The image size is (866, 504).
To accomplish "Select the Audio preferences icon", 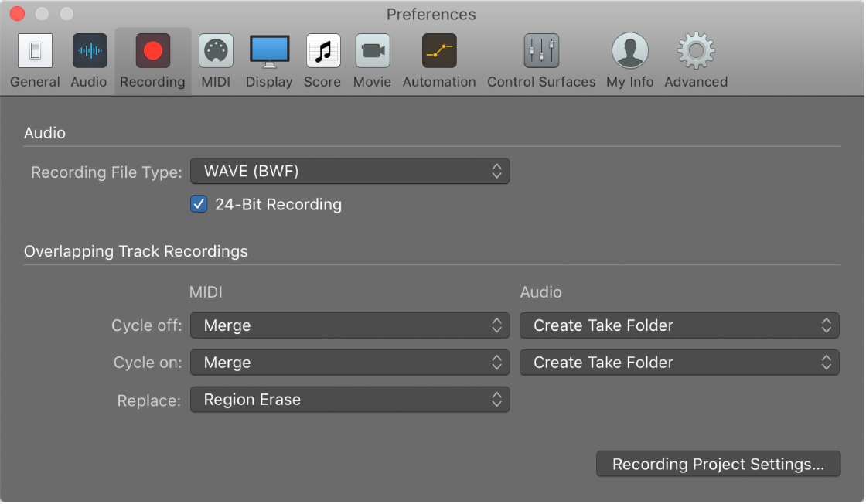I will tap(89, 60).
